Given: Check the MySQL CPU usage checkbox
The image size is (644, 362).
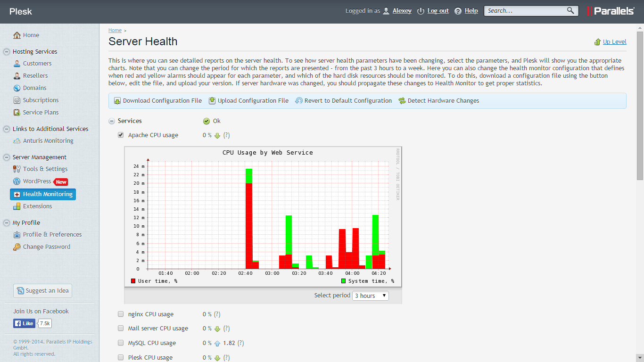Looking at the screenshot, I should pyautogui.click(x=121, y=343).
